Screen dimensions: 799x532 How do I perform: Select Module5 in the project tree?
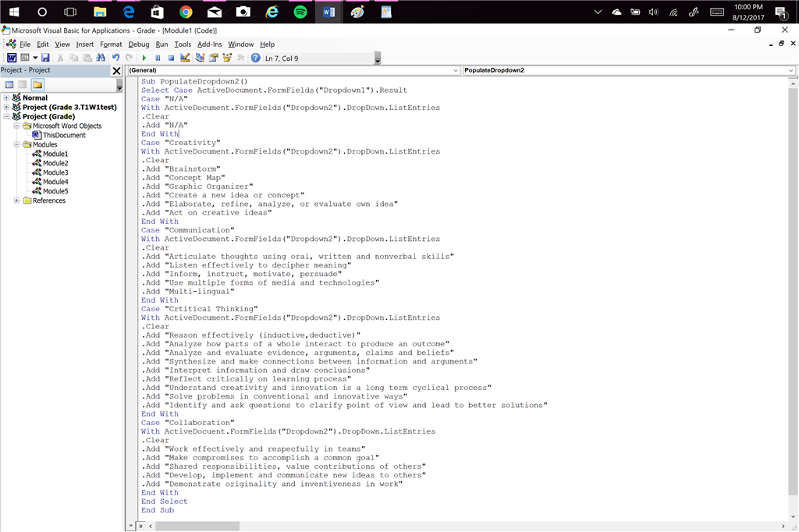pos(55,192)
